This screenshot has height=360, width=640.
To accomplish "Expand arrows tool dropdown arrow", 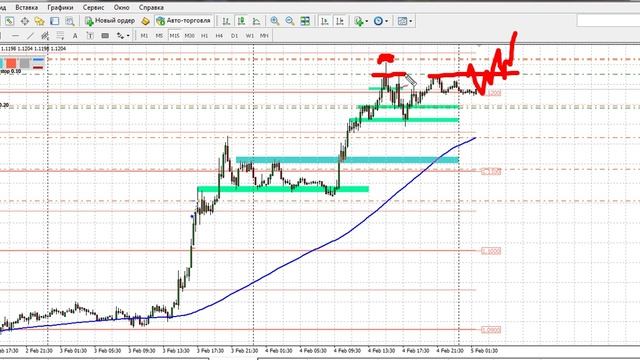I will pyautogui.click(x=128, y=36).
